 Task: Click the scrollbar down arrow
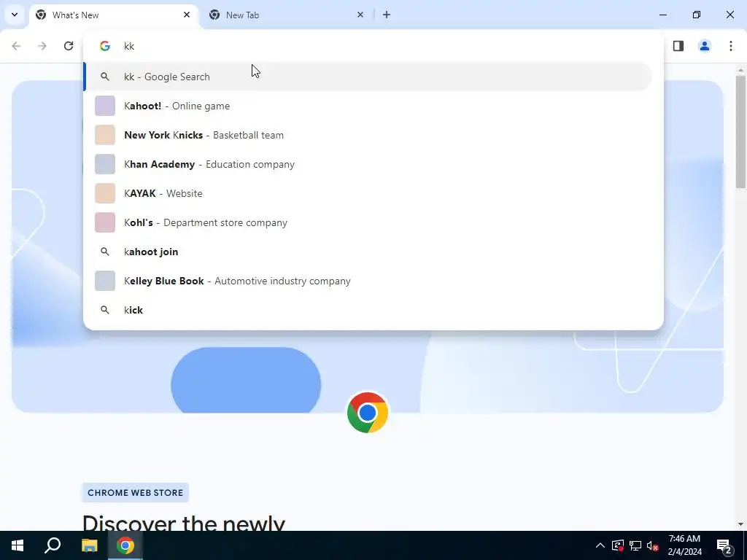point(740,524)
